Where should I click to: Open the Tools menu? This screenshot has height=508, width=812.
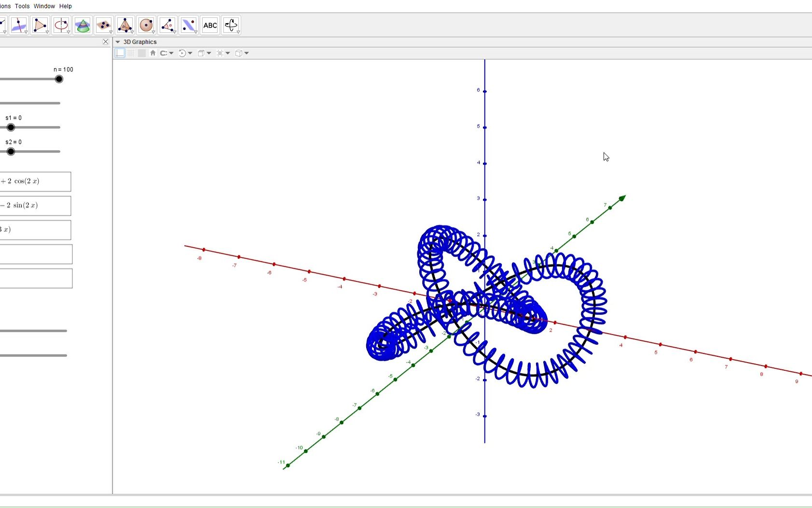pyautogui.click(x=22, y=6)
